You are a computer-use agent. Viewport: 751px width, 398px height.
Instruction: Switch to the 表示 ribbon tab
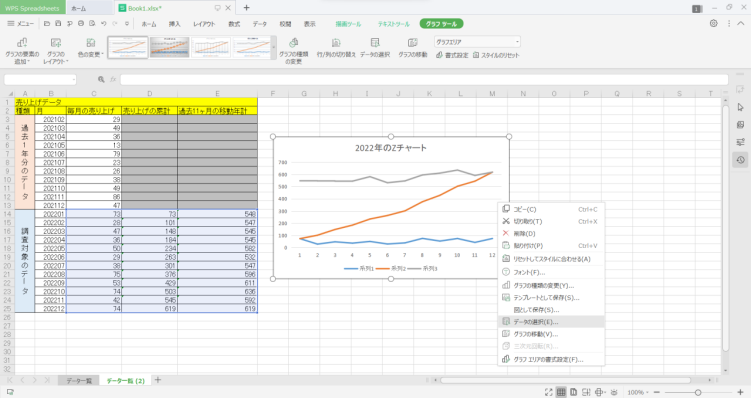pos(310,24)
